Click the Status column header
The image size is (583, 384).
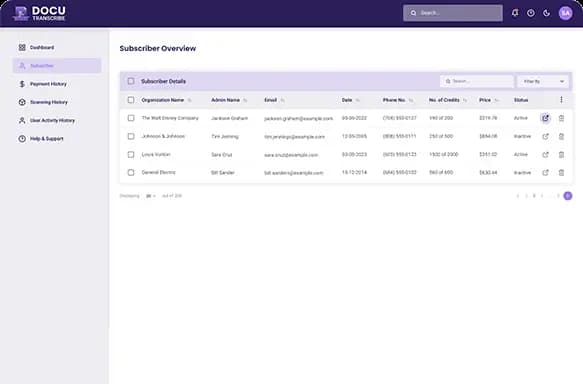click(521, 100)
